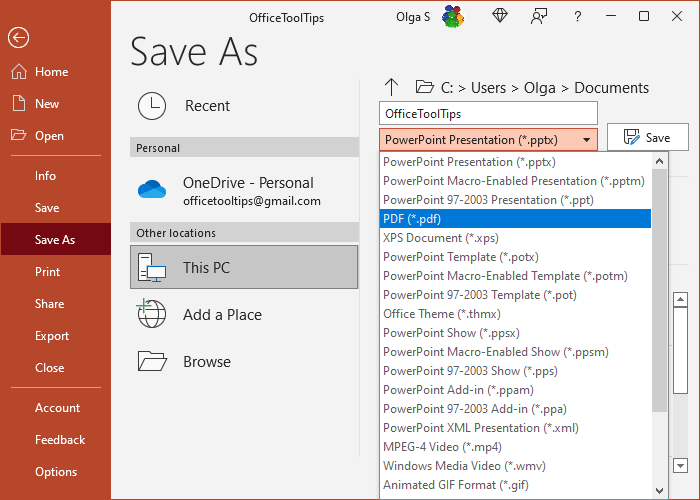Select PowerPoint 97-2003 Show (*.pps)
The height and width of the screenshot is (500, 700).
pos(515,371)
